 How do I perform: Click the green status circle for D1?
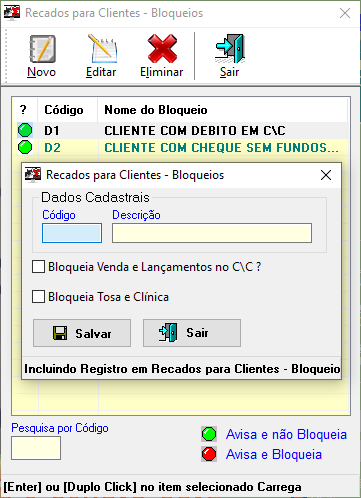tap(25, 130)
